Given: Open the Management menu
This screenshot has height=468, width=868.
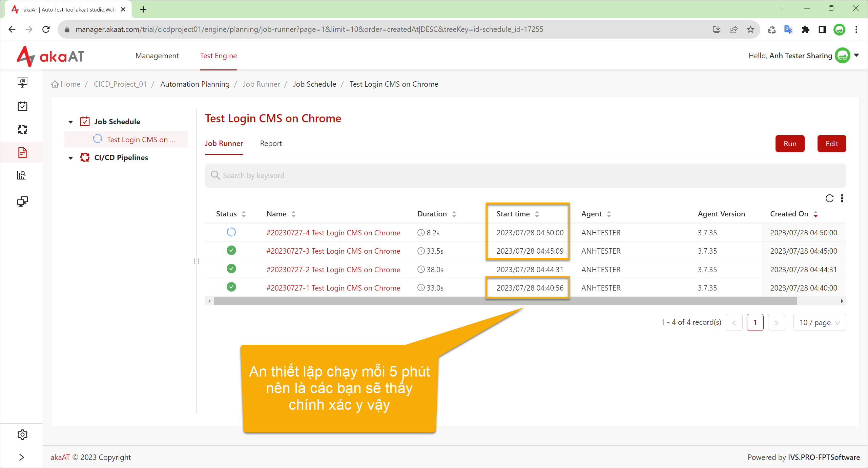Looking at the screenshot, I should coord(157,56).
